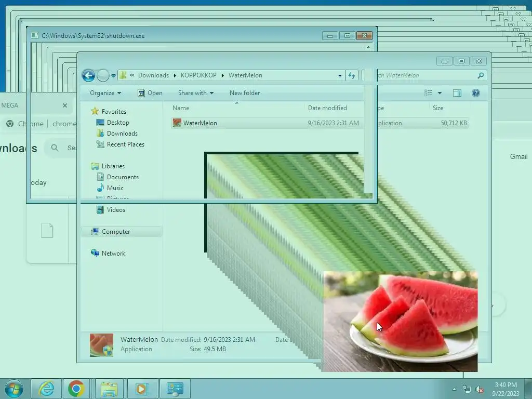The width and height of the screenshot is (532, 399).
Task: Click the shutdown.exe title bar icon
Action: point(35,35)
